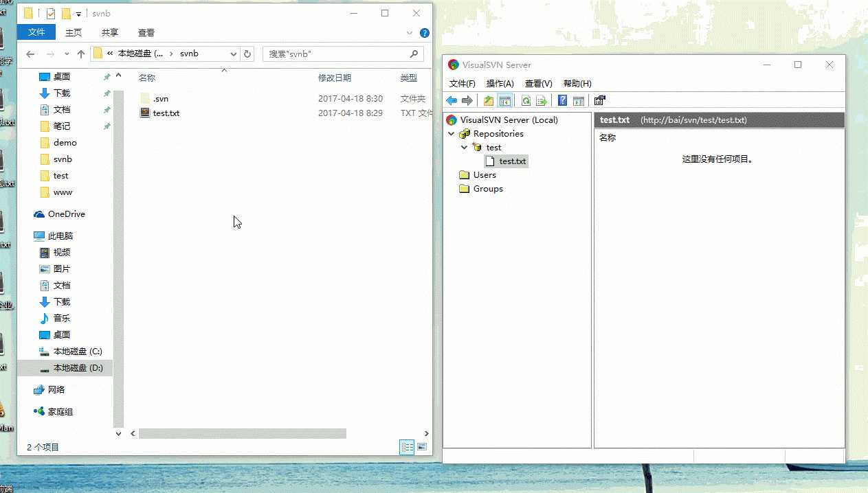The height and width of the screenshot is (493, 868).
Task: Click the 本地磁盘 breadcrumb in address bar
Action: pyautogui.click(x=141, y=54)
